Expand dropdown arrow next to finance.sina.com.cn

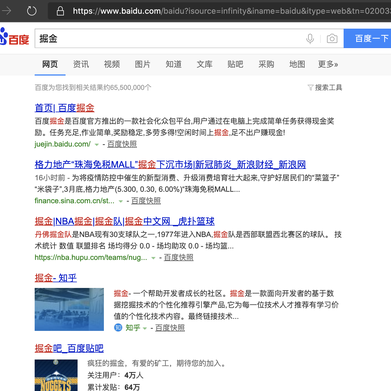121,201
